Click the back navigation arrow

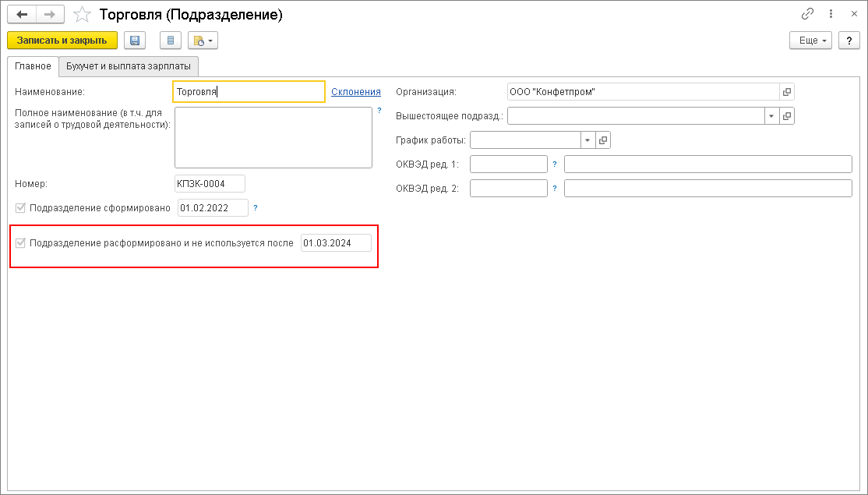pyautogui.click(x=22, y=15)
